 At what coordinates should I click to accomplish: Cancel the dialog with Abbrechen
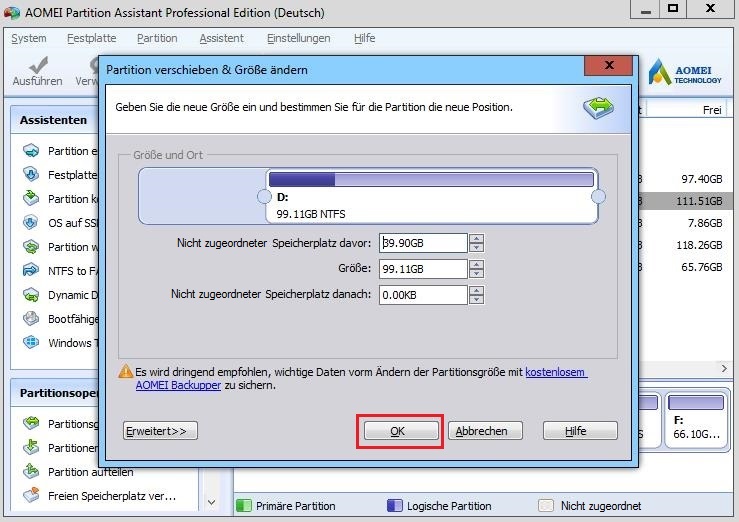(485, 431)
